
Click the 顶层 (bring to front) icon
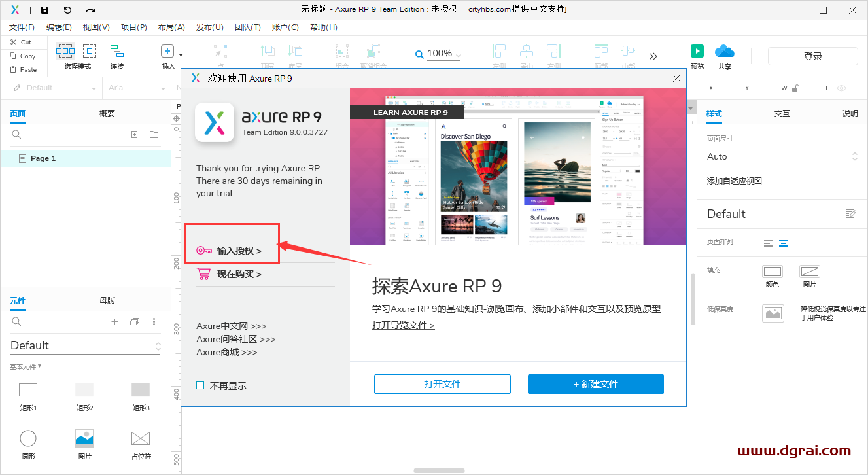pos(600,51)
